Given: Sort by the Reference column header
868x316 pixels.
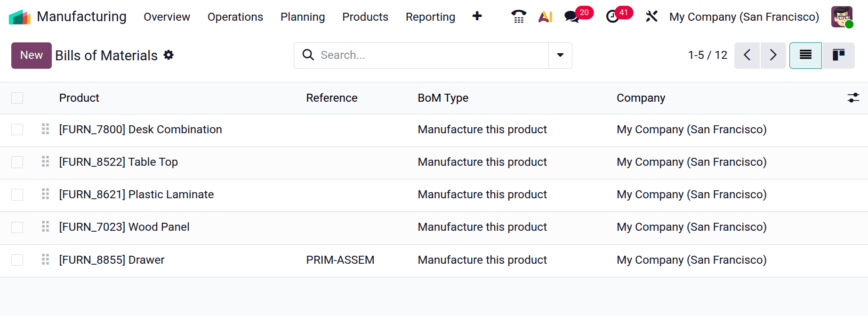Looking at the screenshot, I should [x=332, y=98].
